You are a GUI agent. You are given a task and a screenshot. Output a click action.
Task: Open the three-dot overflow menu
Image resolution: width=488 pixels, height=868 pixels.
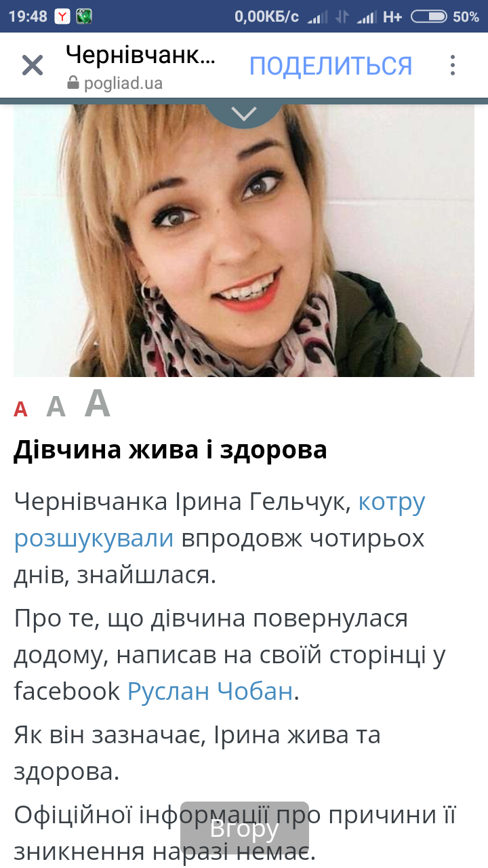pos(453,66)
